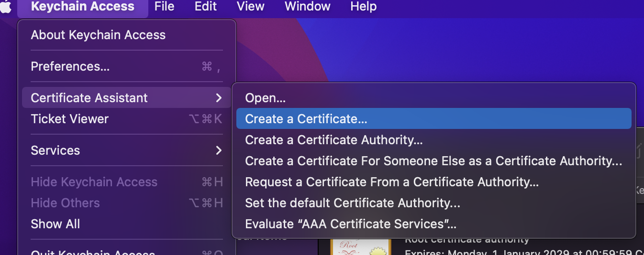Select Set the default Certificate Authority…
Viewport: 644px width, 255px height.
pyautogui.click(x=352, y=203)
